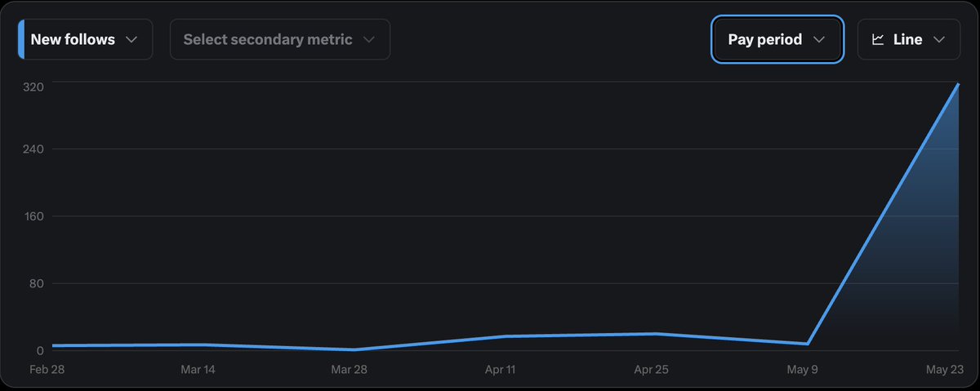The image size is (980, 391).
Task: Click the May 23 x-axis label
Action: point(943,370)
